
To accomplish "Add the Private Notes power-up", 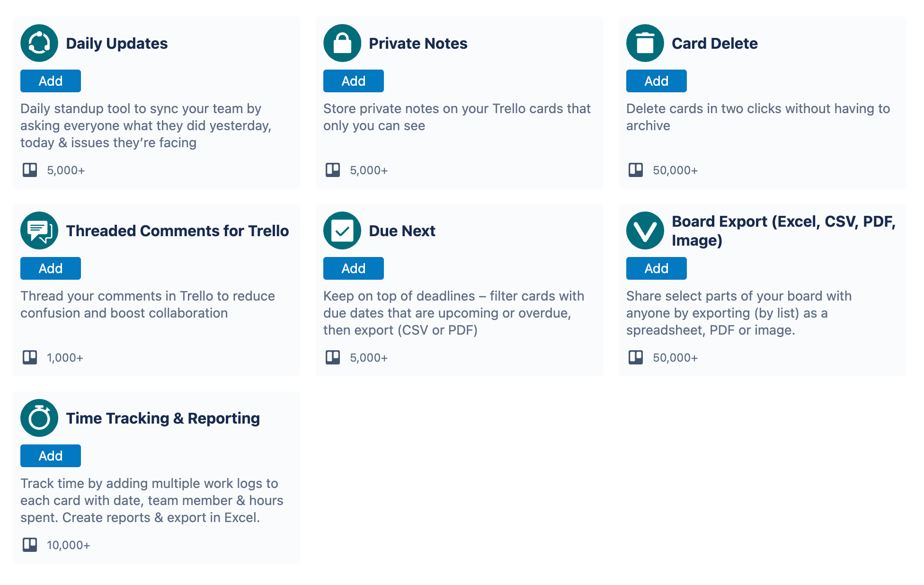I will [353, 81].
